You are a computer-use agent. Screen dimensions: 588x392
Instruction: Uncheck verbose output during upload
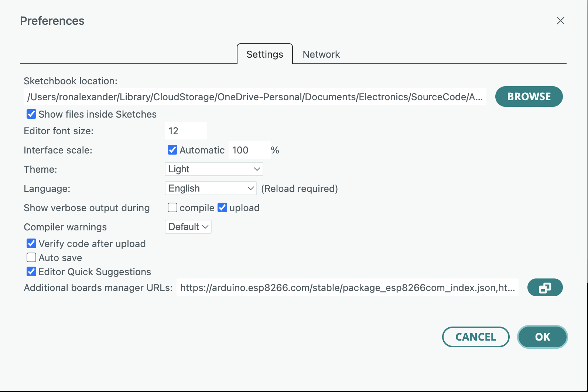[222, 207]
